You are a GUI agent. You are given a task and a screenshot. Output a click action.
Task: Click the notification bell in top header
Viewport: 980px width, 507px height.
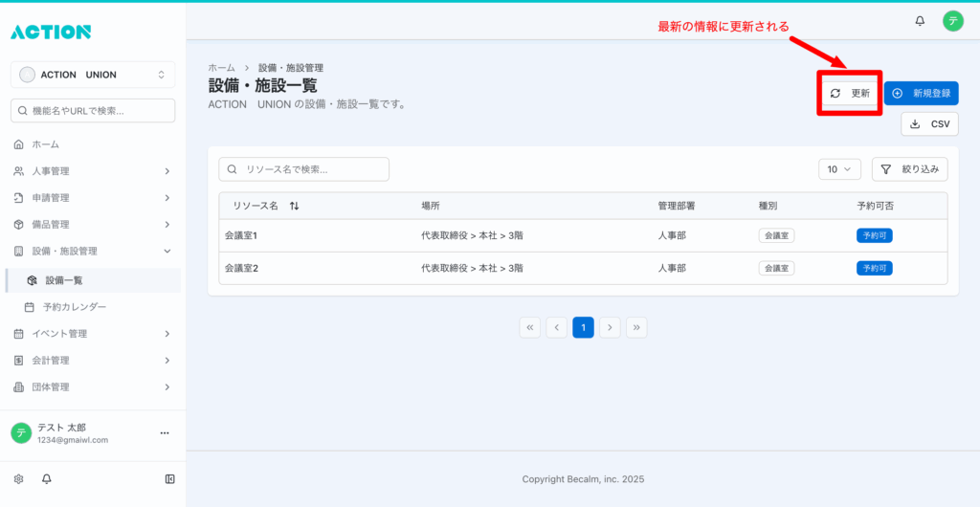pos(920,20)
